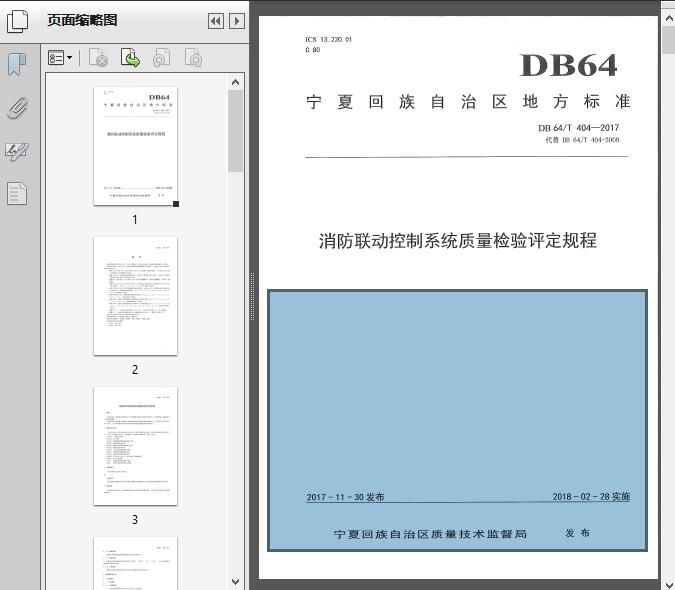Click the rotate counterclockwise page icon
The height and width of the screenshot is (590, 675).
(161, 58)
